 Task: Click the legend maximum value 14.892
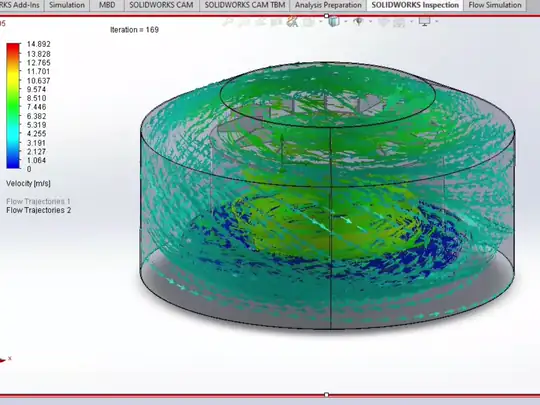point(39,44)
